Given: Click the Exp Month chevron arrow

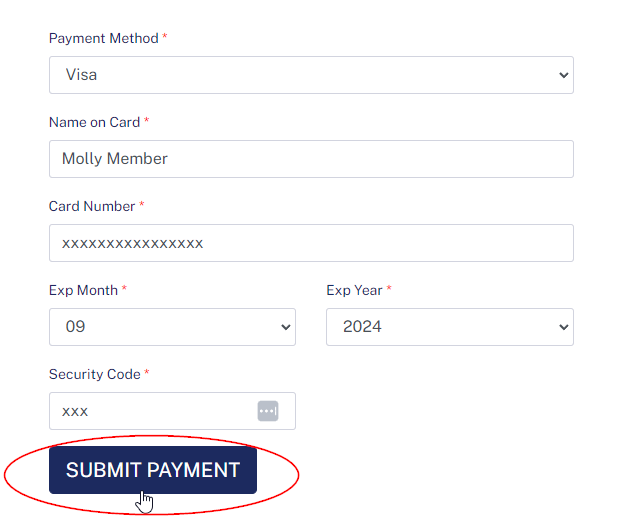Looking at the screenshot, I should [x=286, y=327].
